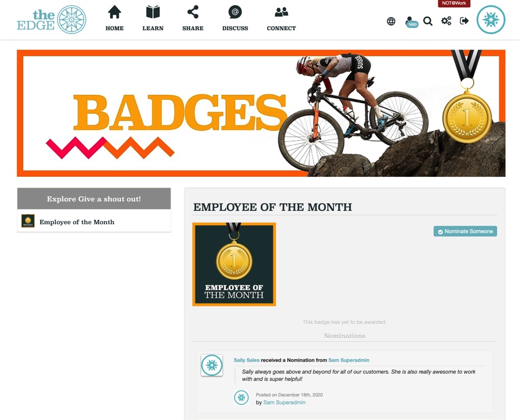
Task: Click the Home house icon
Action: coord(114,12)
